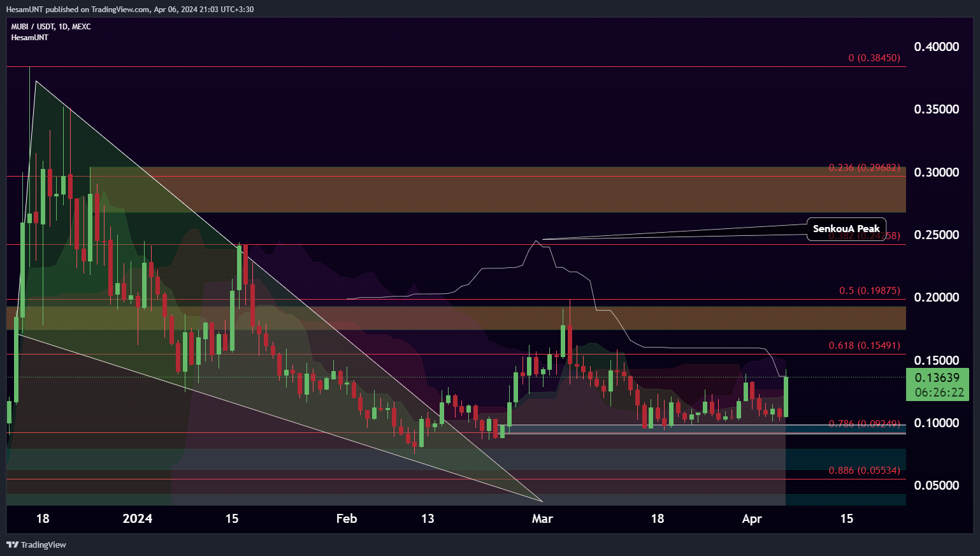Click the latest tall green candle
The width and height of the screenshot is (980, 556).
(x=786, y=395)
